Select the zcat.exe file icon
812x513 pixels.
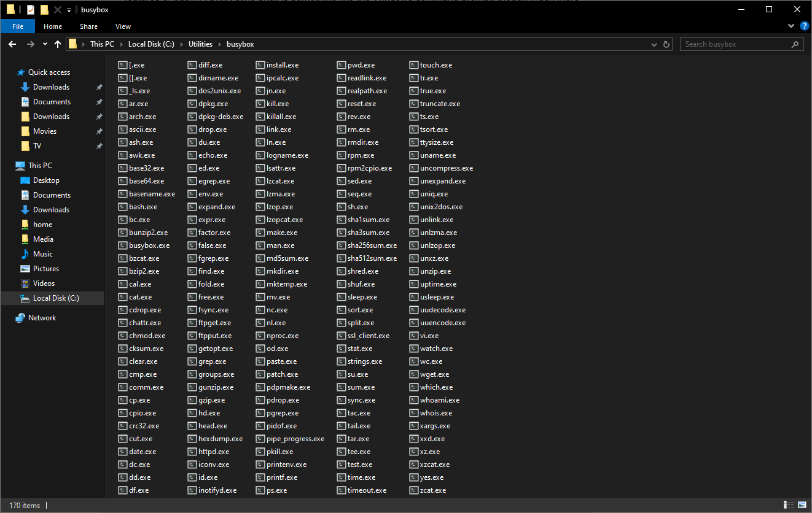pos(414,490)
